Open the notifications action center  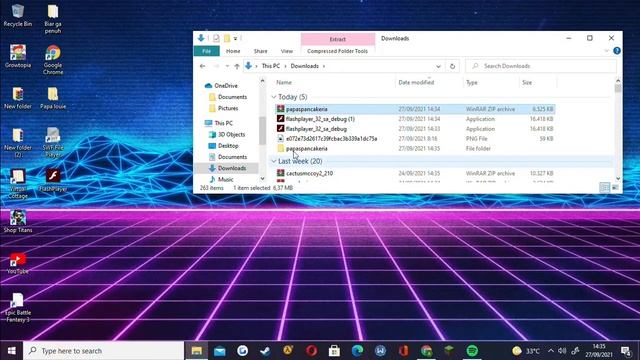626,351
